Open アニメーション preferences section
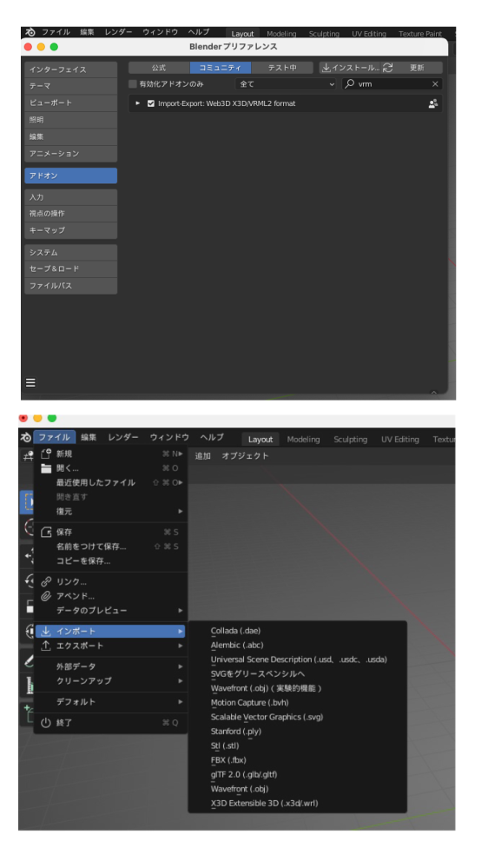This screenshot has width=488, height=868. click(71, 153)
